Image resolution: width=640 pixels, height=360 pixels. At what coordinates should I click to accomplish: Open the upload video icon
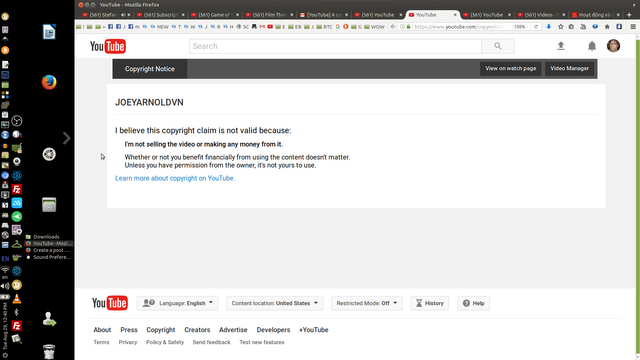coord(561,46)
